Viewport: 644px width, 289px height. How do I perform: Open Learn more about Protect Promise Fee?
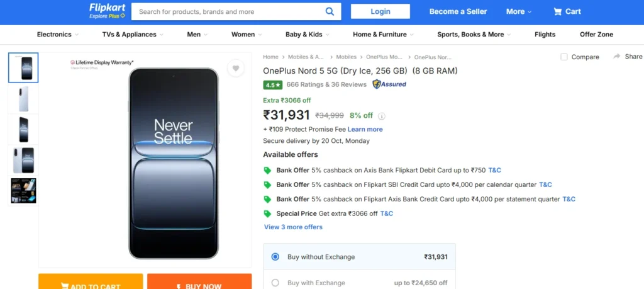pos(365,129)
